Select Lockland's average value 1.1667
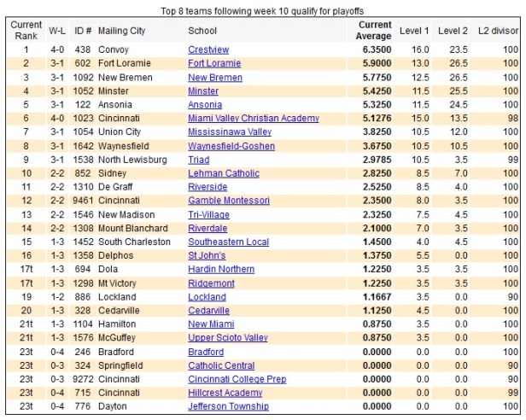 point(377,297)
